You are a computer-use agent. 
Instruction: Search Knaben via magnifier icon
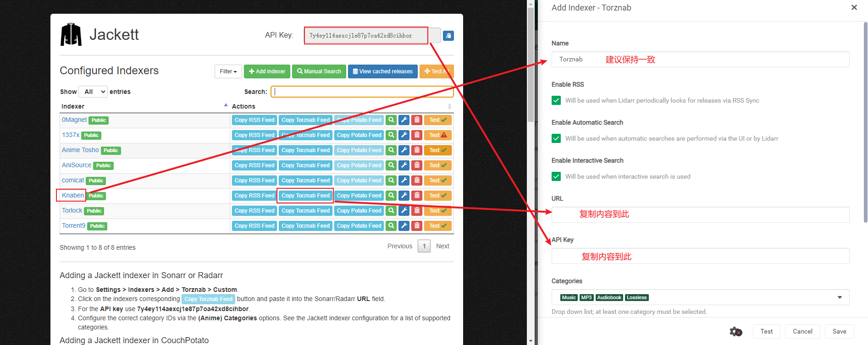(x=391, y=196)
